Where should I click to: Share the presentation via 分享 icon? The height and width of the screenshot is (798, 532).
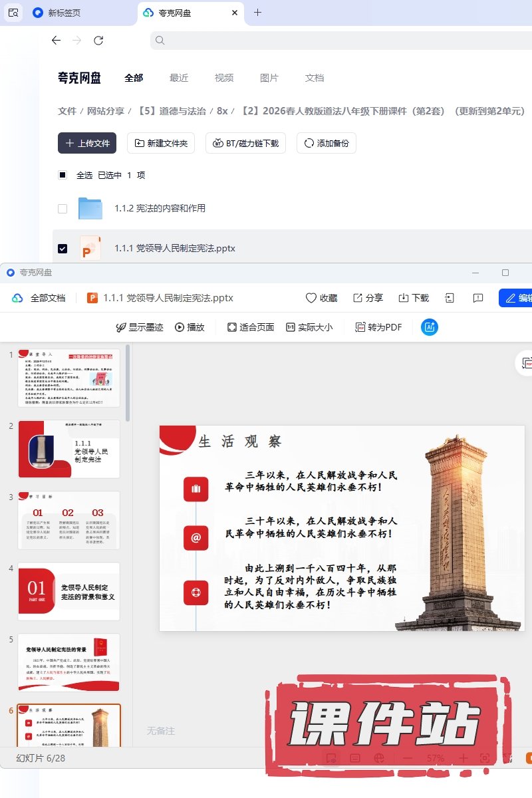point(358,298)
